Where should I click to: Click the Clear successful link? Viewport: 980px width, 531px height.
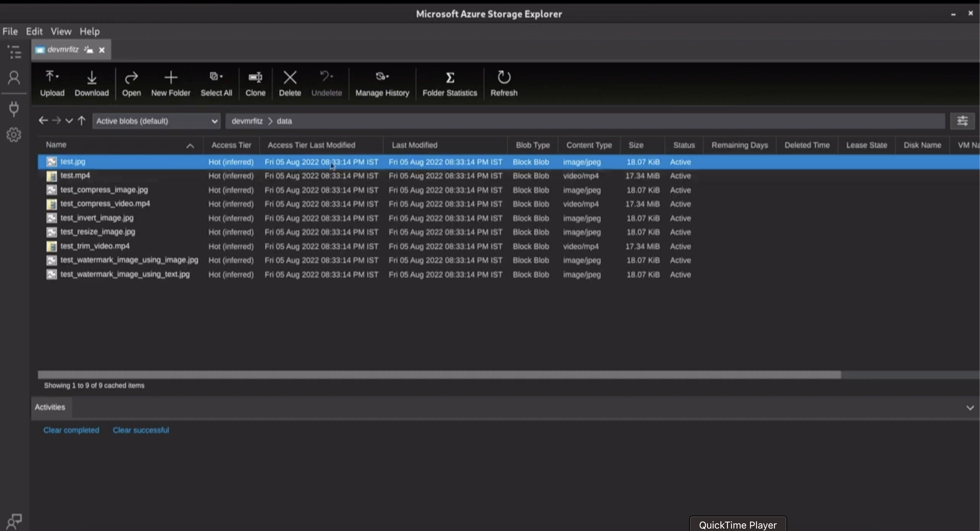tap(141, 430)
